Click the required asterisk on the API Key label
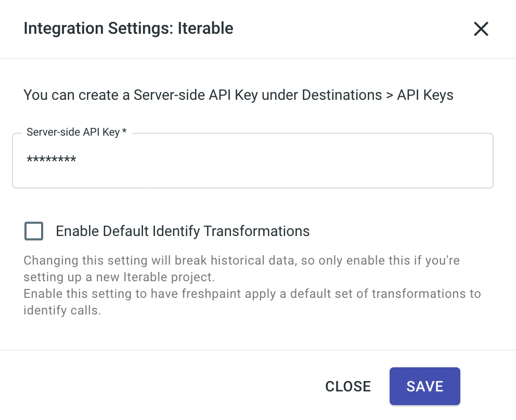This screenshot has width=516, height=420. 124,132
